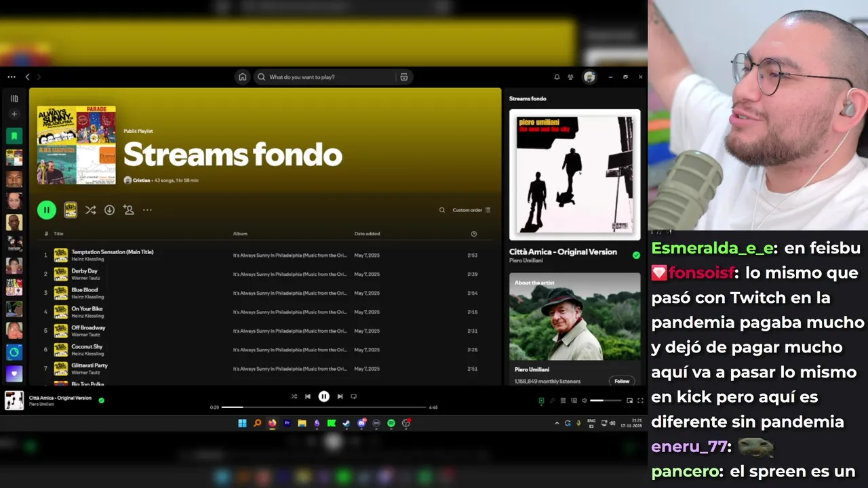Toggle shuffle for Streams fondo playlist
The image size is (868, 488).
click(90, 210)
